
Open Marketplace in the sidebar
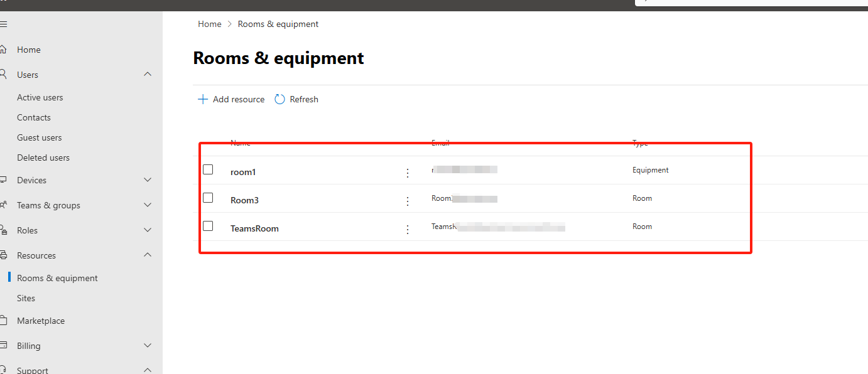[41, 321]
